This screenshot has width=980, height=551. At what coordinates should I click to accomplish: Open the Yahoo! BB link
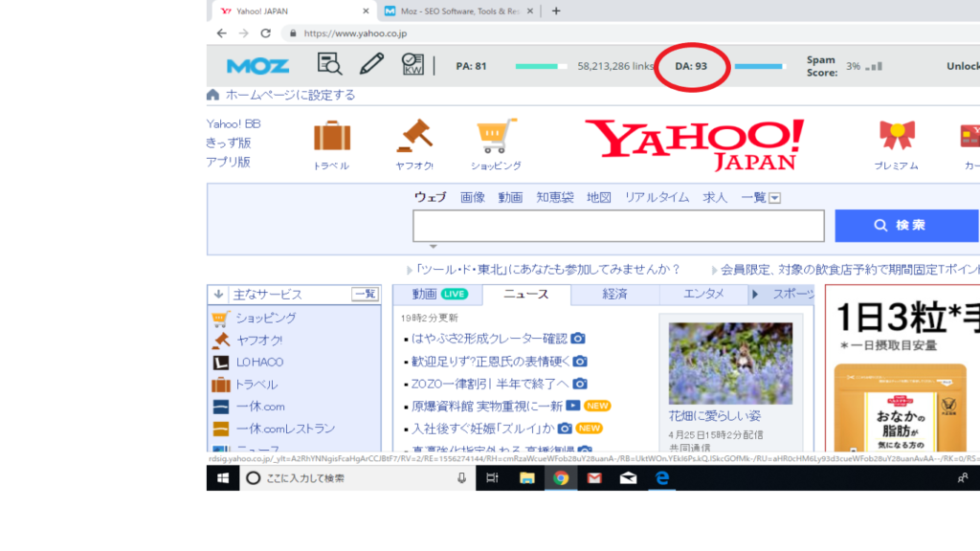click(x=234, y=123)
